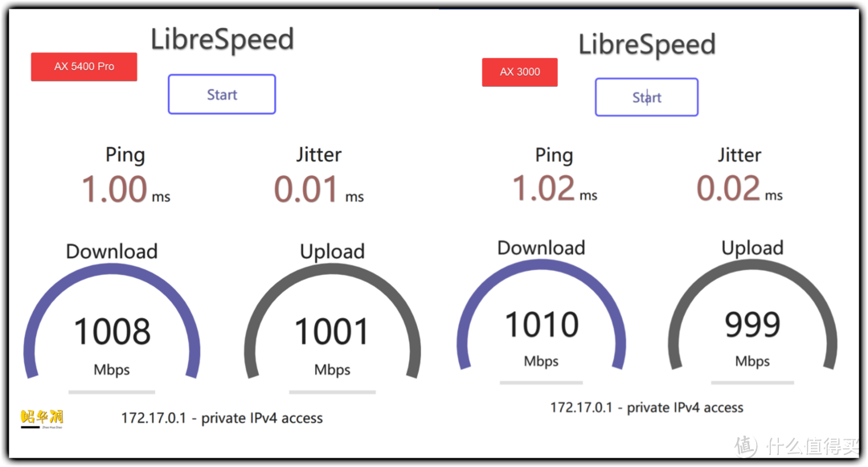This screenshot has height=467, width=868.
Task: Expand the Download result showing 1008 Mbps
Action: pyautogui.click(x=112, y=330)
